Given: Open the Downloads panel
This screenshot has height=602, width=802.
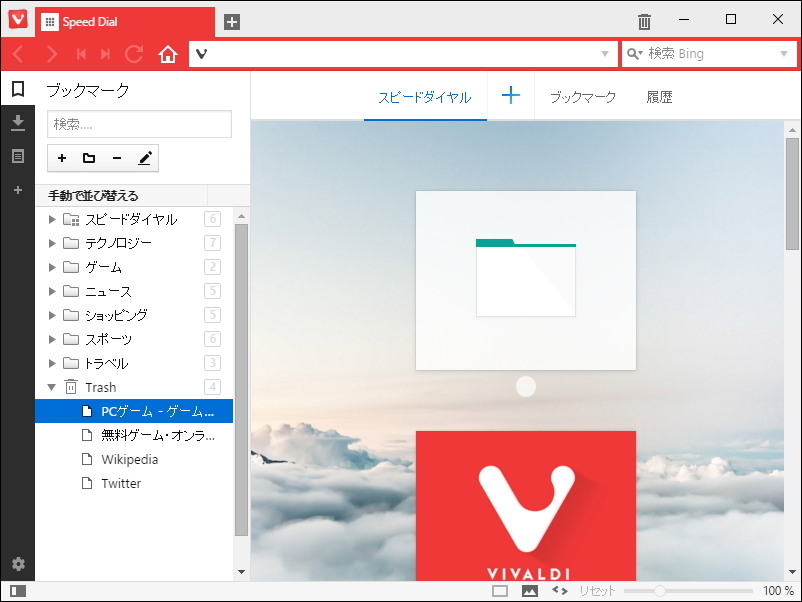Looking at the screenshot, I should 18,122.
